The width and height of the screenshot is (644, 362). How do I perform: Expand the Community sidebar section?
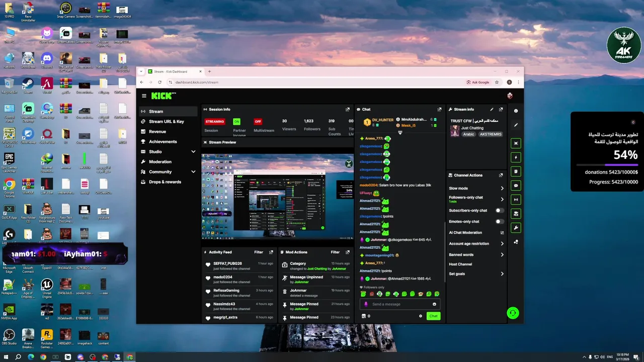193,172
